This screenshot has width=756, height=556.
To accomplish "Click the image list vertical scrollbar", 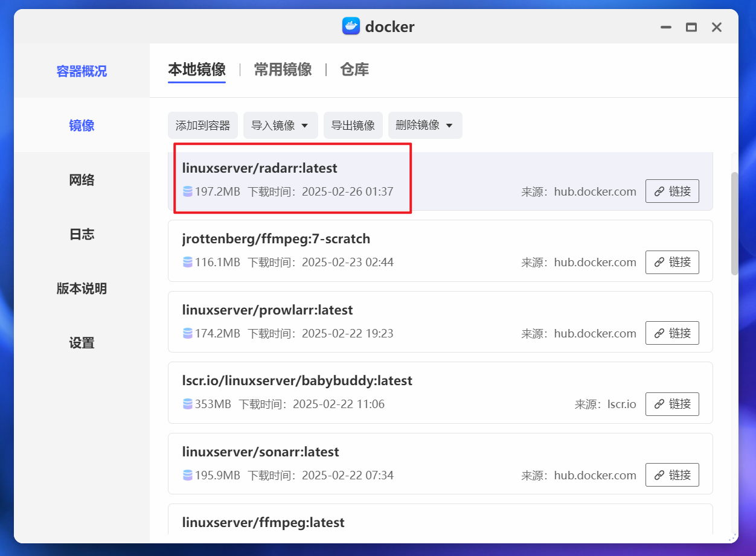I will click(x=734, y=223).
